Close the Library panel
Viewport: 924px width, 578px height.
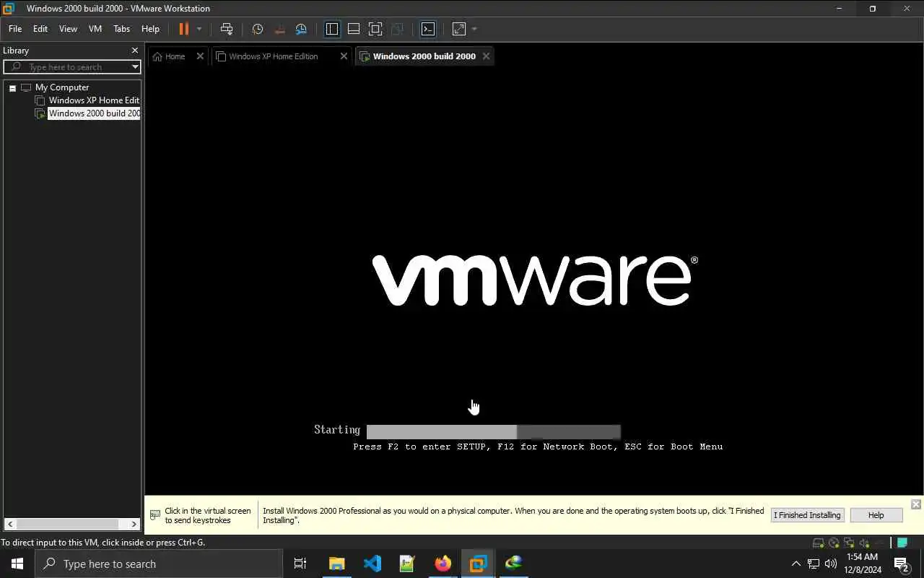[134, 51]
